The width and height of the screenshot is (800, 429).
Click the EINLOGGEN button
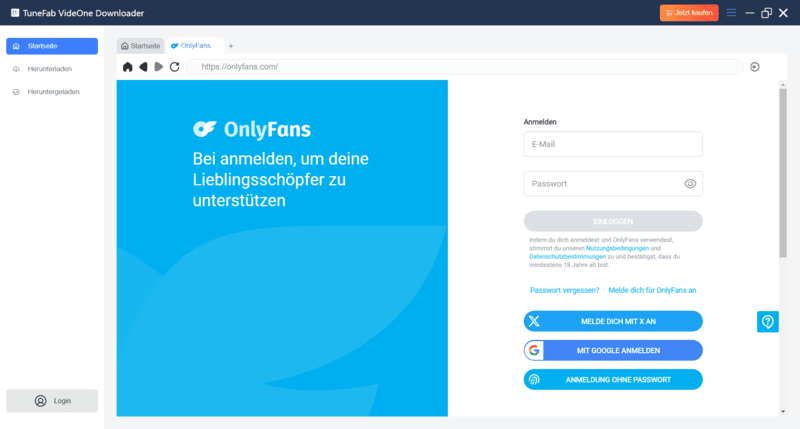[x=613, y=221]
